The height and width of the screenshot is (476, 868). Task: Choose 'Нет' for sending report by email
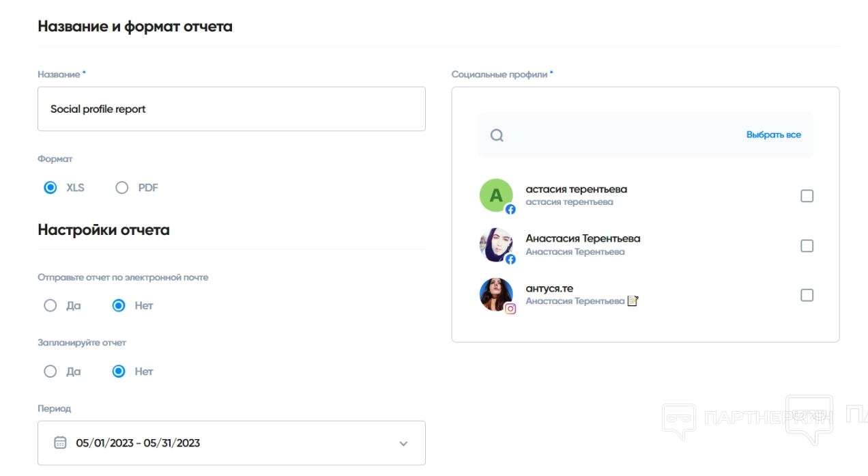click(119, 306)
